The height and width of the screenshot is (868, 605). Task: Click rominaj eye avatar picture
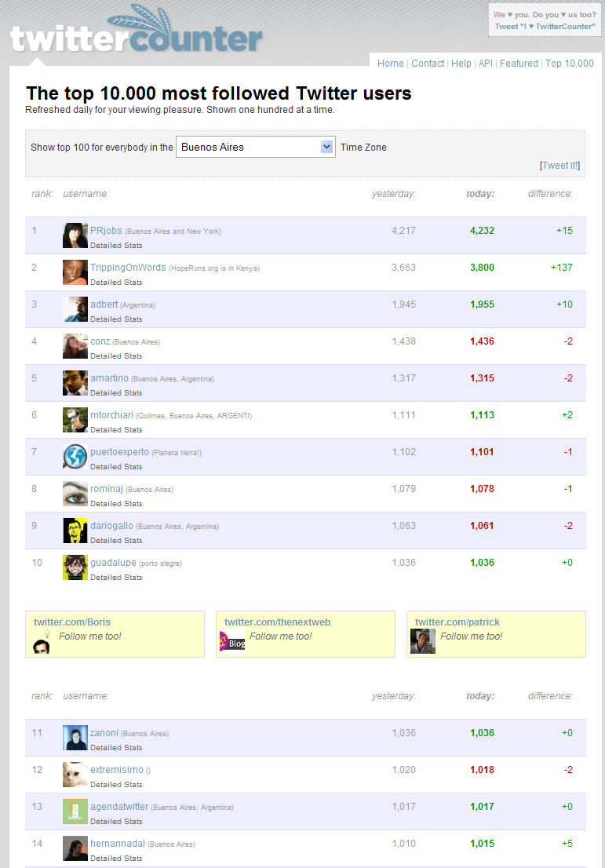coord(75,494)
